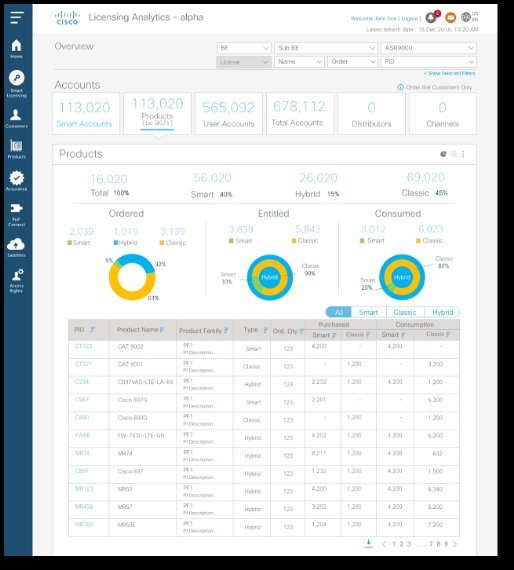Select the Smart Accounts card

[x=86, y=113]
